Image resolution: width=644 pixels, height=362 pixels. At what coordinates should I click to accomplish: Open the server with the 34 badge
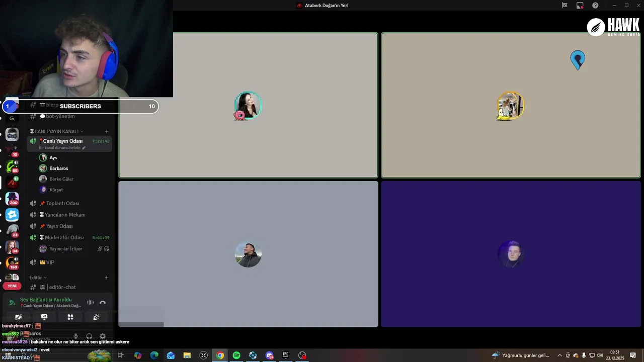point(12,246)
